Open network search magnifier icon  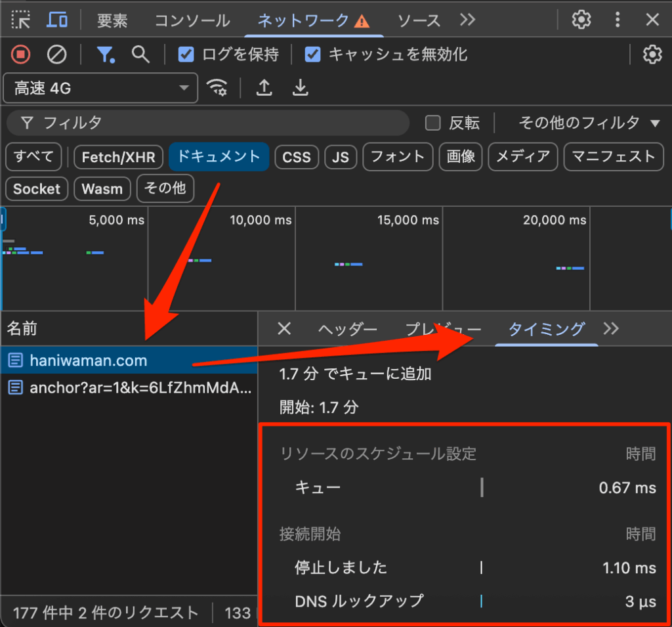click(x=140, y=54)
